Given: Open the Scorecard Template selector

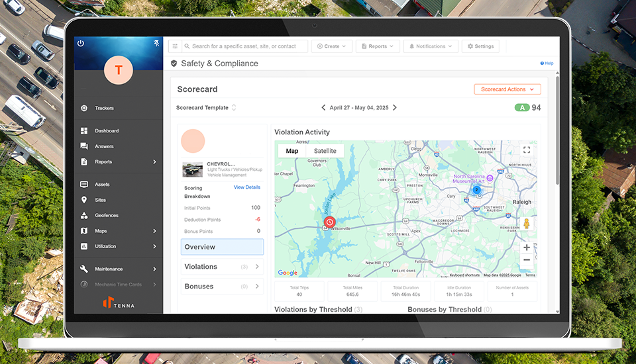Looking at the screenshot, I should 206,108.
